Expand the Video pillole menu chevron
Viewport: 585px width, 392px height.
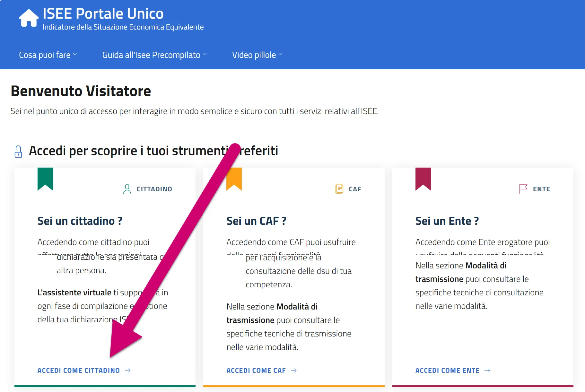(280, 55)
